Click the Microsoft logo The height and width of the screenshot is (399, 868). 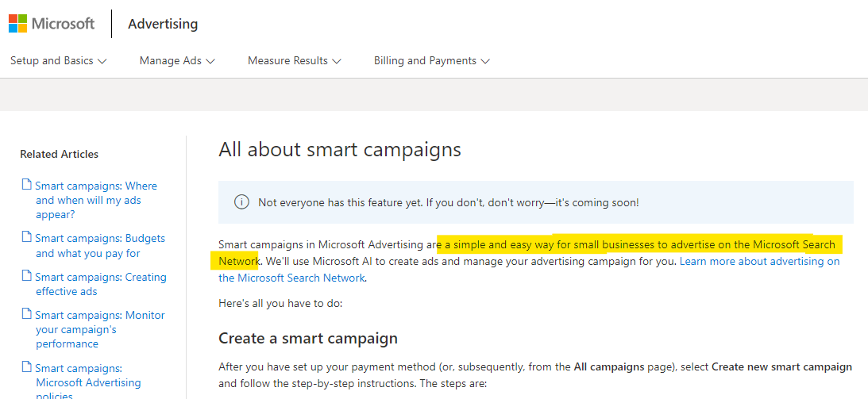coord(52,24)
